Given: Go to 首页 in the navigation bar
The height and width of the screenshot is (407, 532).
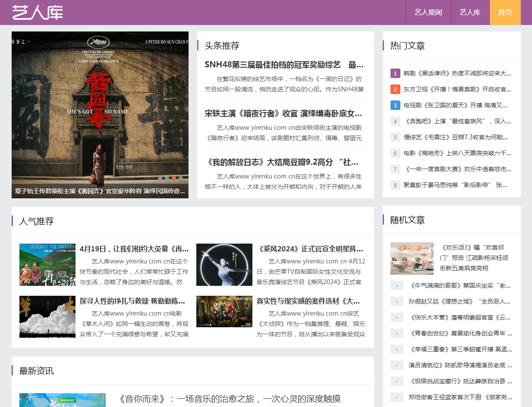Looking at the screenshot, I should (x=505, y=13).
